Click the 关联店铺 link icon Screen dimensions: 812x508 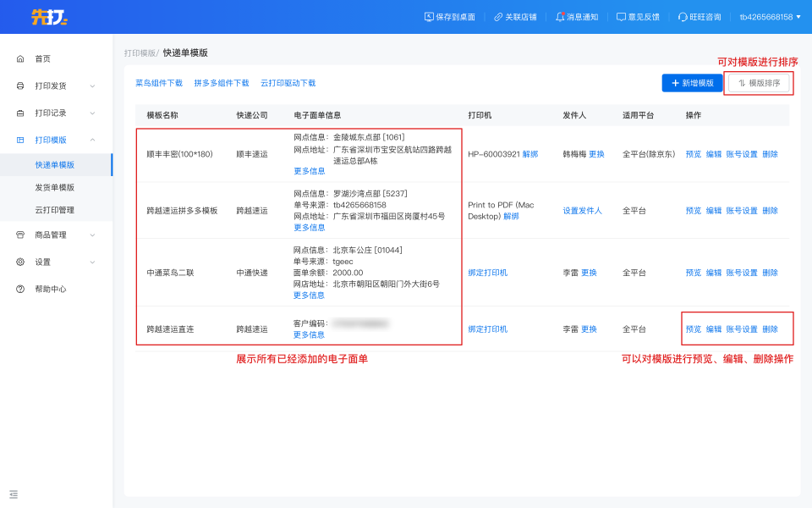[x=498, y=17]
